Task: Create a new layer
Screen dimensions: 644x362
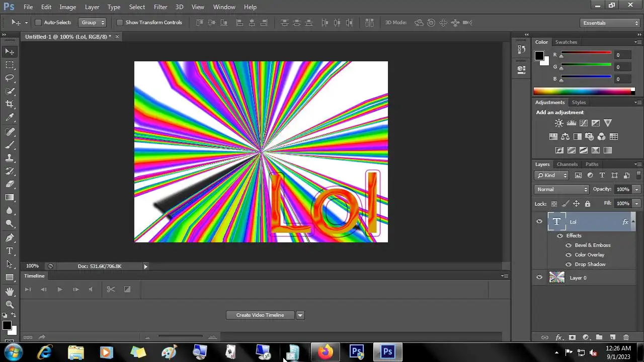Action: click(612, 337)
